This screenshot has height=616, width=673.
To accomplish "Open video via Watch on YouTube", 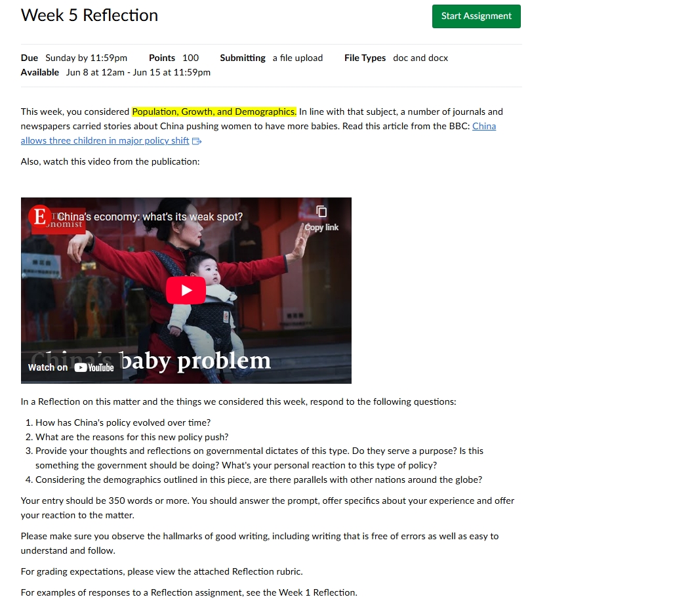I will (71, 367).
